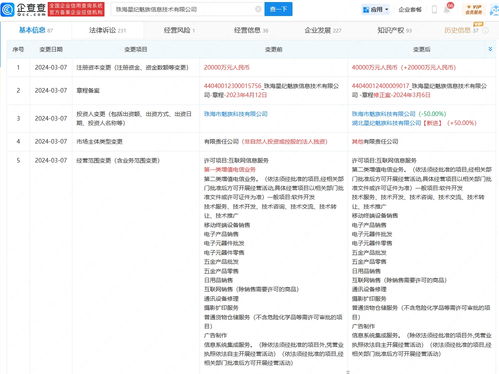Open 珠海市魅族科技有限公司 link in 变更前 column
The height and width of the screenshot is (374, 499).
click(236, 114)
